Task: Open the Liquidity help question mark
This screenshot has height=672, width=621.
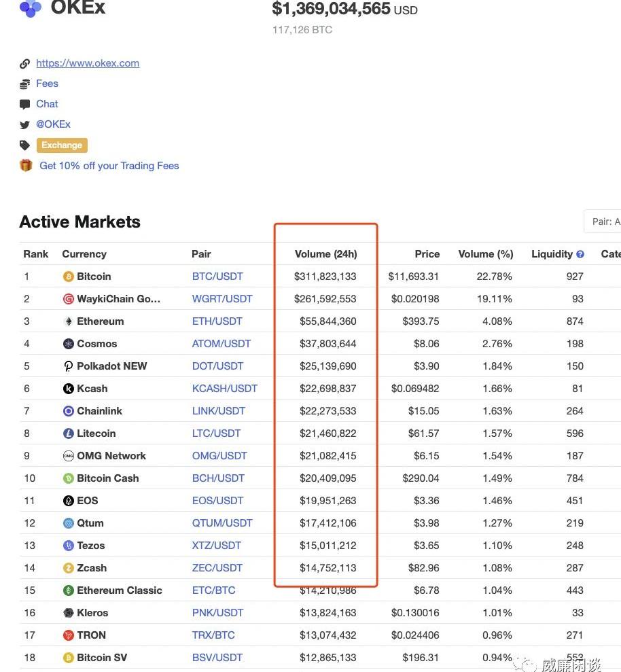Action: (580, 254)
